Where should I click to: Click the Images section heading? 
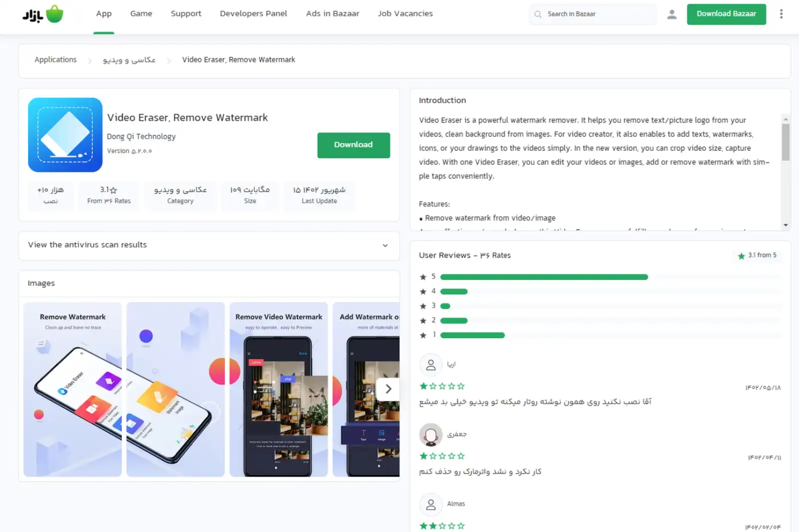(x=41, y=283)
